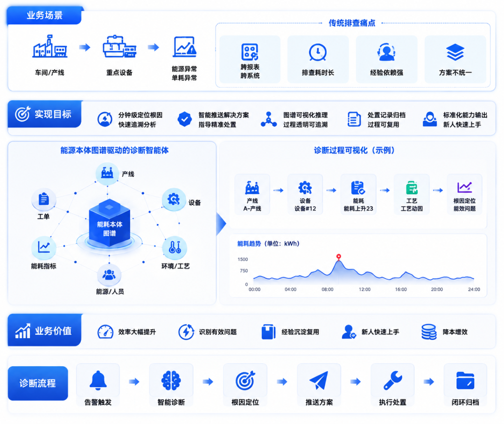Select the 实现目标 section header
Viewport: 504px width, 424px height.
[x=44, y=114]
